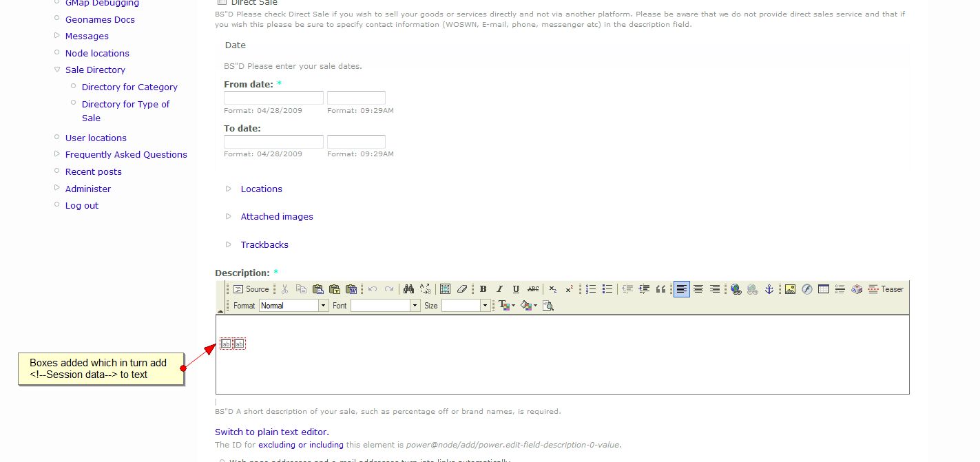Image resolution: width=980 pixels, height=462 pixels.
Task: Expand the Trackbacks section
Action: [x=264, y=244]
